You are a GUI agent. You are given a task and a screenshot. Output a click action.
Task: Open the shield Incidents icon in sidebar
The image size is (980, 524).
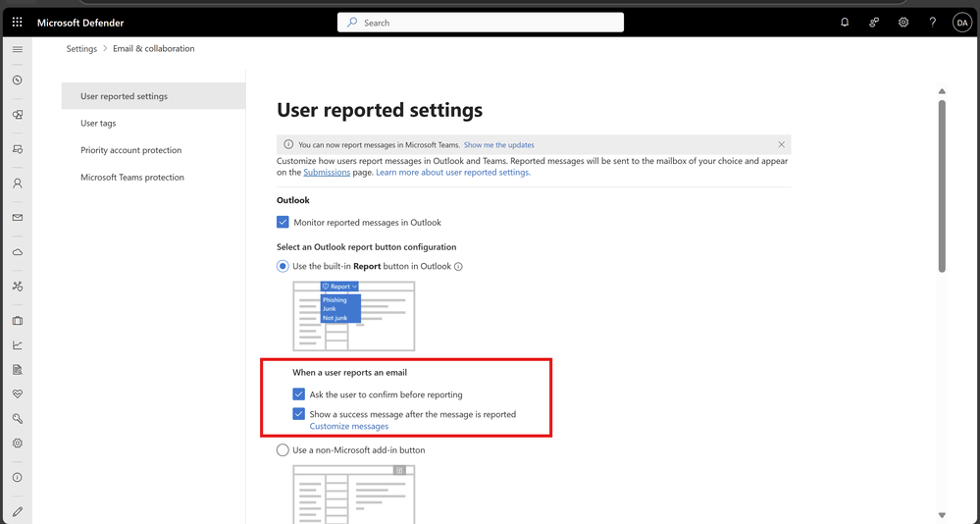tap(18, 115)
